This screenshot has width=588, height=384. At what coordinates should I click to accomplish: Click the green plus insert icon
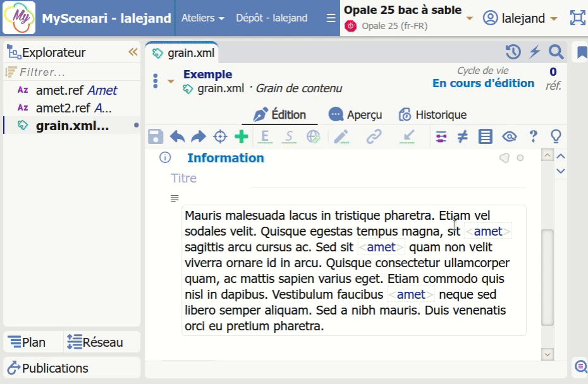[241, 136]
